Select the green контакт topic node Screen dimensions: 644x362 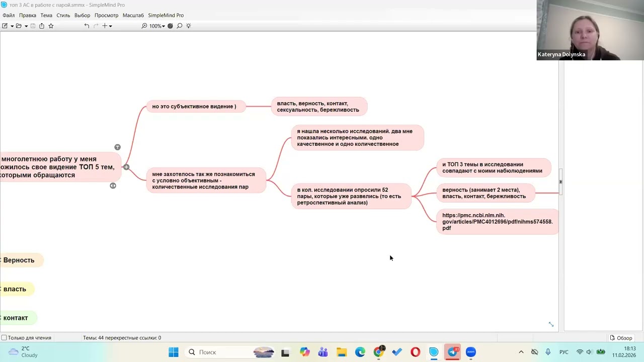pyautogui.click(x=18, y=318)
